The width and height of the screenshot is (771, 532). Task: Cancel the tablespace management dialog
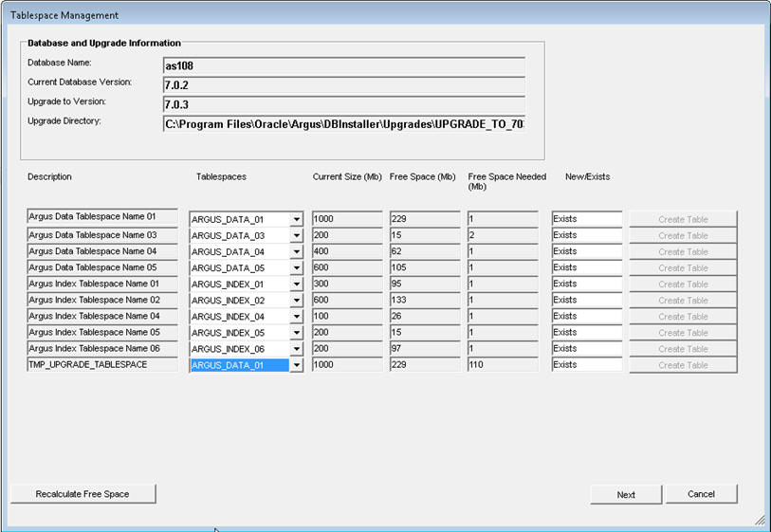[x=701, y=494]
